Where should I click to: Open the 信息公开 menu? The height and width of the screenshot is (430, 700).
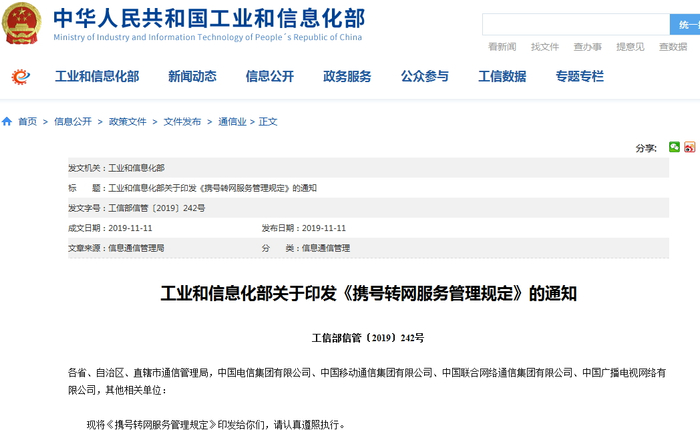270,77
